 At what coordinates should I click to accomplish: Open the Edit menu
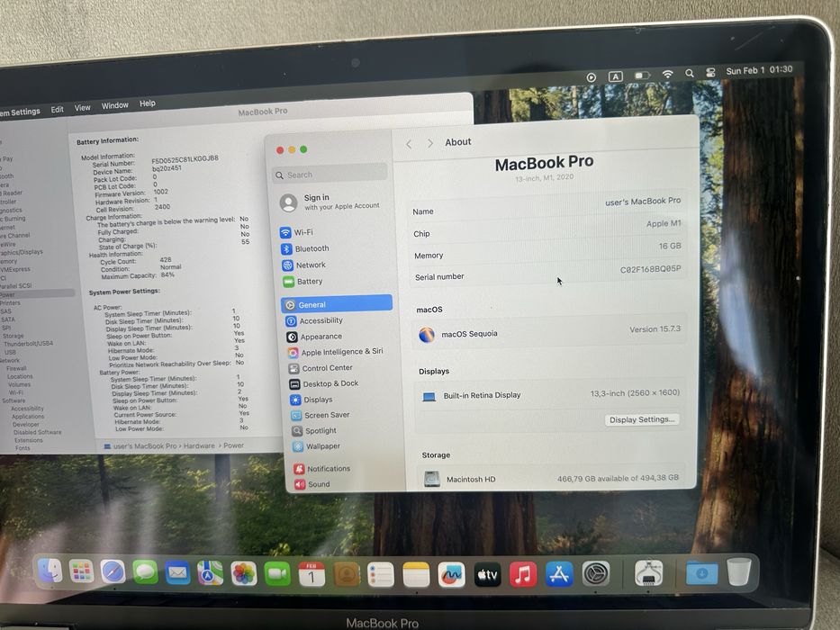pyautogui.click(x=58, y=109)
